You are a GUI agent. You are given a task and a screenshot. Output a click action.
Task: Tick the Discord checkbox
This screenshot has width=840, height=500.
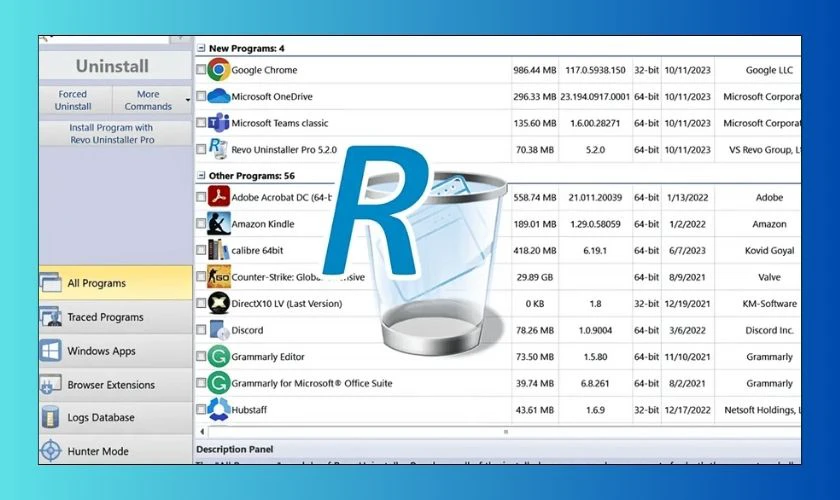pos(201,330)
